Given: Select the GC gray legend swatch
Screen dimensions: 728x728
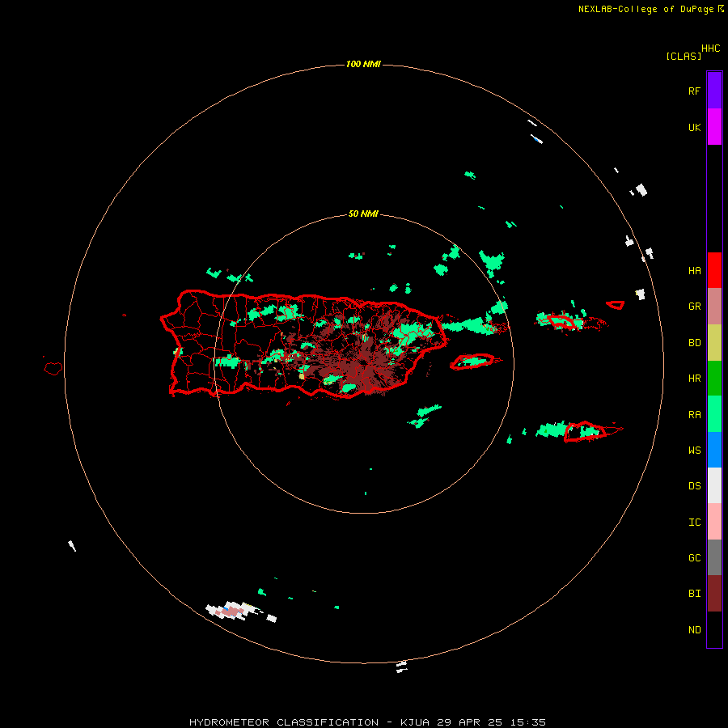Looking at the screenshot, I should (x=714, y=557).
